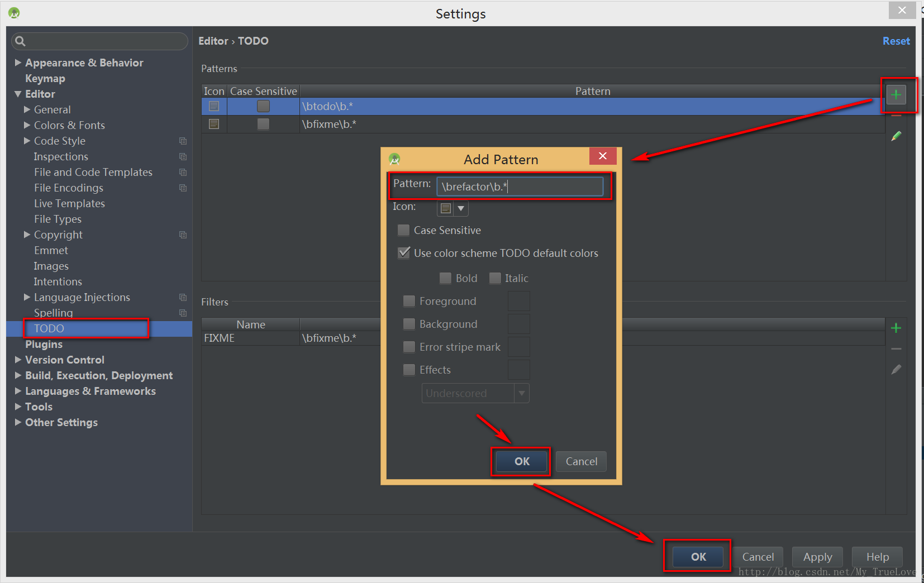This screenshot has width=924, height=583.
Task: Pick the Background color swatch
Action: (518, 324)
